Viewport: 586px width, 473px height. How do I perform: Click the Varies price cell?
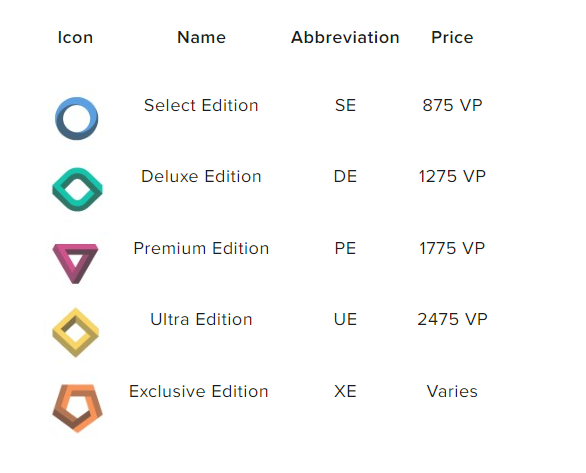click(452, 392)
